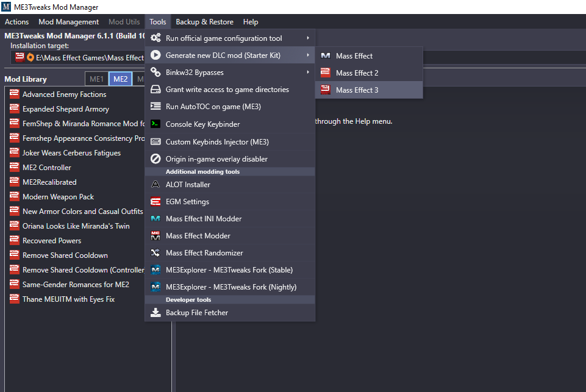Viewport: 586px width, 392px height.
Task: Click the gears icon beside Run official game configuration tool
Action: [155, 38]
